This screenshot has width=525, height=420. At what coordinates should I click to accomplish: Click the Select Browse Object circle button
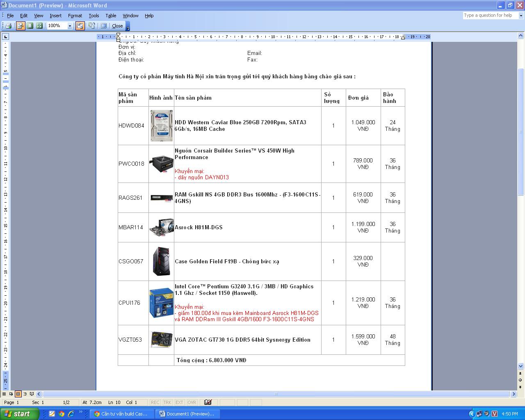click(521, 380)
